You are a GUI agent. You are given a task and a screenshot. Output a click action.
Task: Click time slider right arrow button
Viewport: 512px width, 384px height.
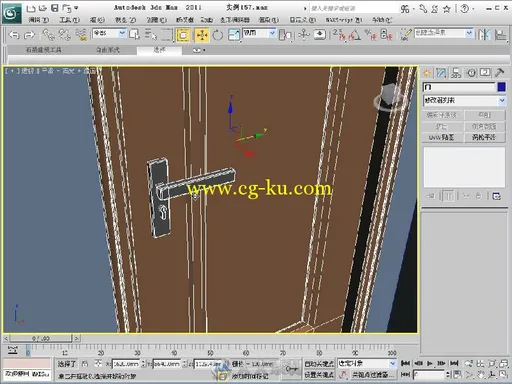click(x=77, y=339)
